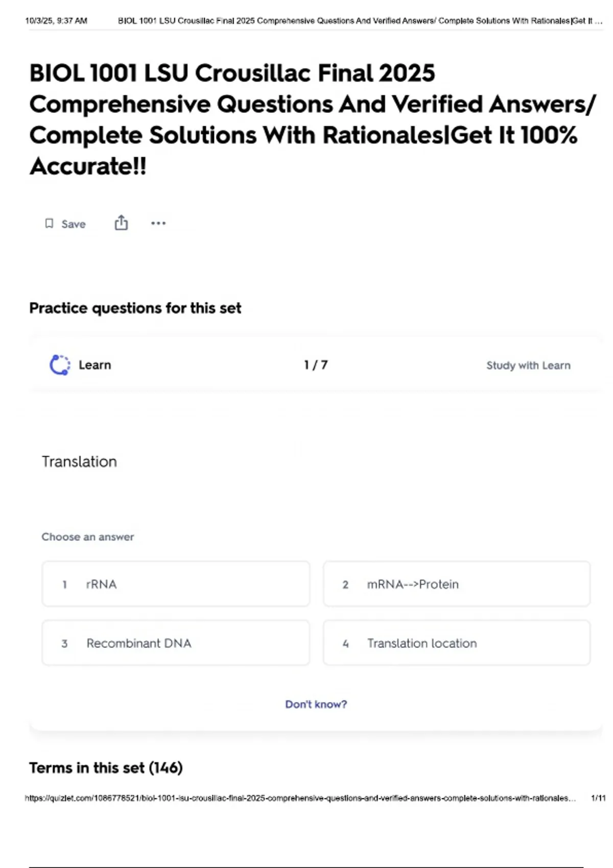This screenshot has width=613, height=868.
Task: Click the 1 / 7 progress indicator
Action: pos(316,365)
